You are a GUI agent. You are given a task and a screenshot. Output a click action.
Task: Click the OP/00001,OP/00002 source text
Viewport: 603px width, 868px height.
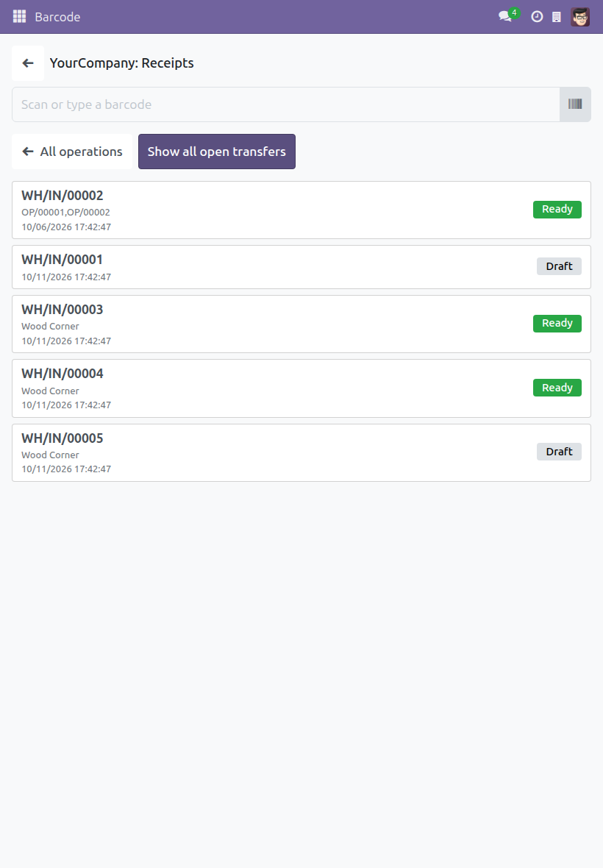click(66, 212)
